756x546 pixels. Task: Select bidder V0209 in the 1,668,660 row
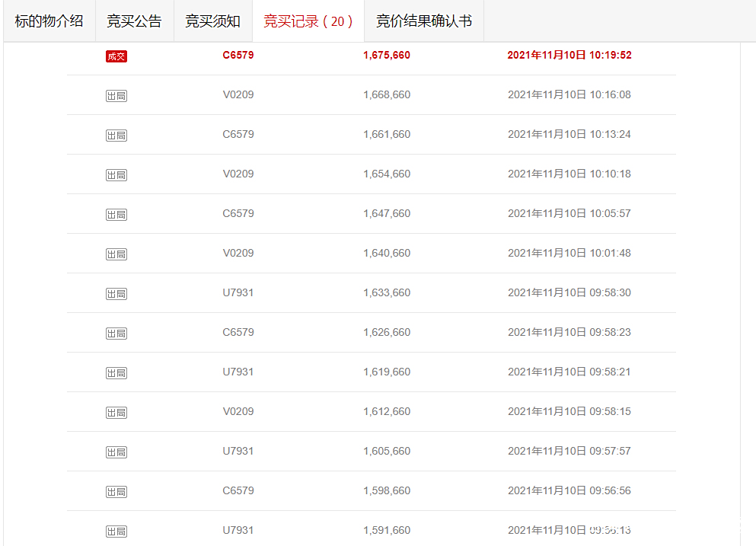pos(238,94)
